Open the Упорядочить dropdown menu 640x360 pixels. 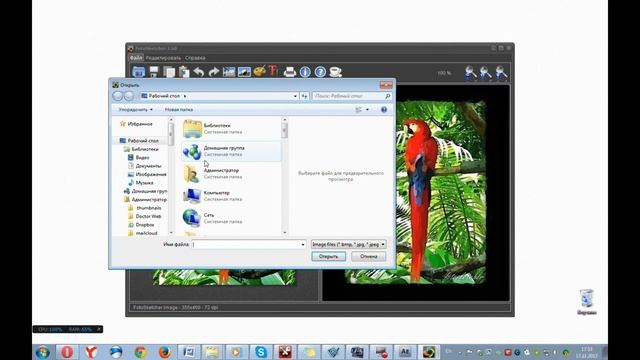(136, 110)
